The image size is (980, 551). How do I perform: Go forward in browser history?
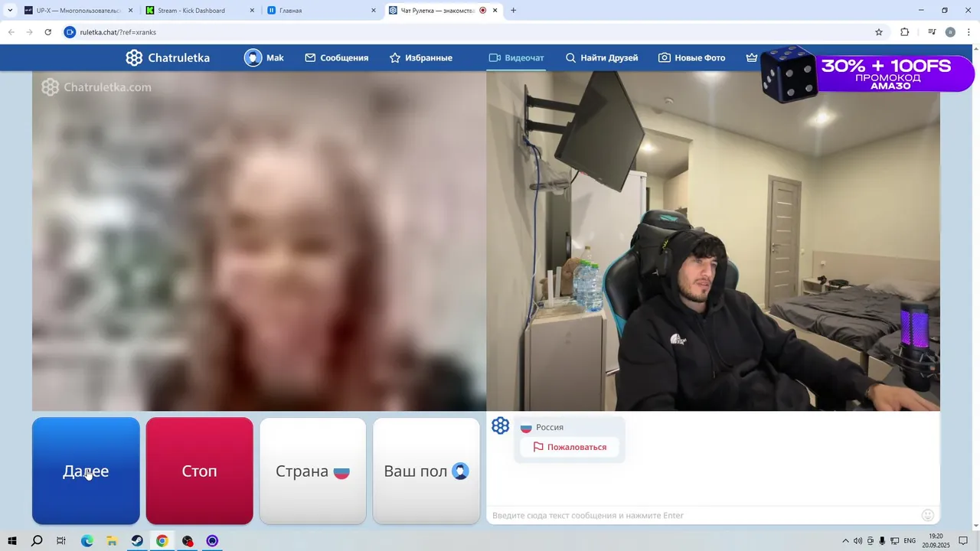(x=29, y=32)
